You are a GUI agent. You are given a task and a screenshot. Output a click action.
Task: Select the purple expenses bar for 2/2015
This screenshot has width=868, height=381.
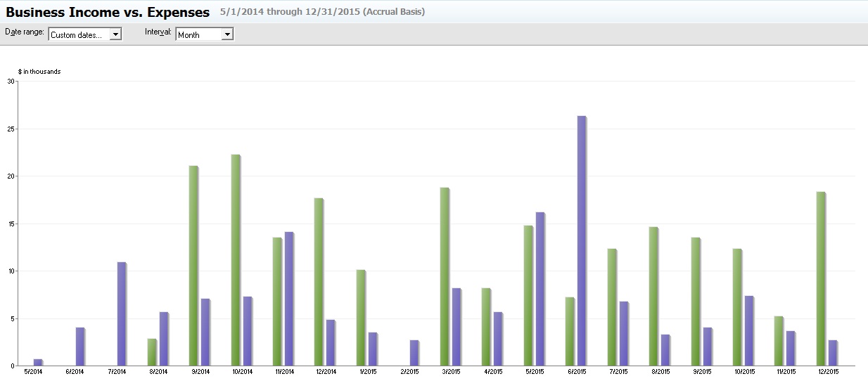click(x=414, y=353)
